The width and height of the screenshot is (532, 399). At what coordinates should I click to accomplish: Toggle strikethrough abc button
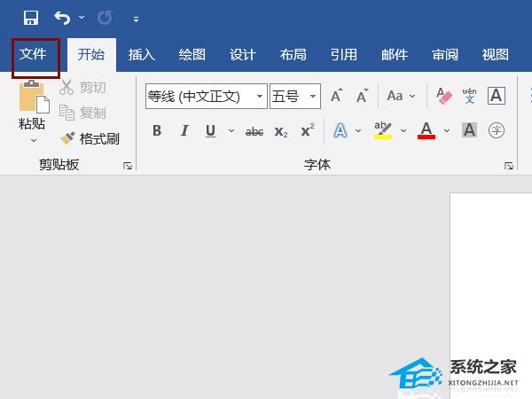click(254, 131)
